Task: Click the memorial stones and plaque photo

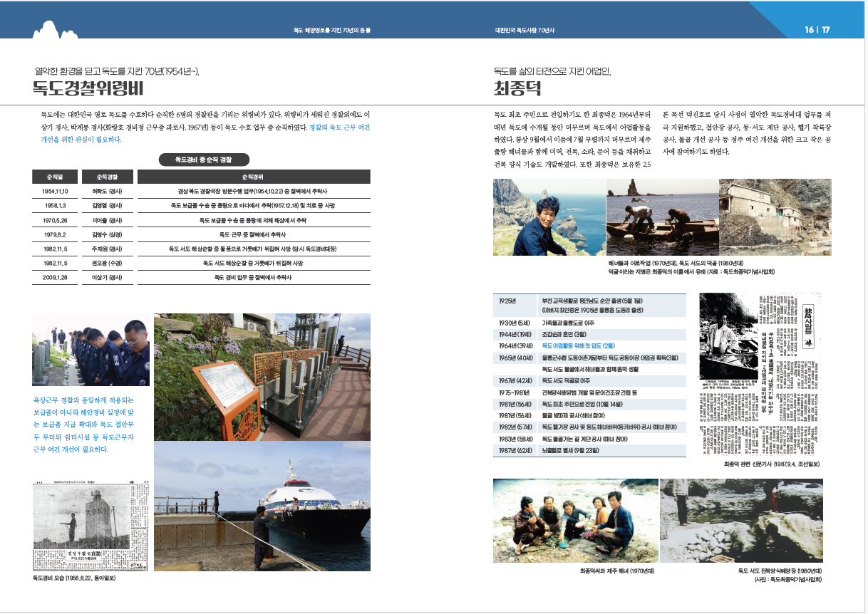Action: coord(262,377)
